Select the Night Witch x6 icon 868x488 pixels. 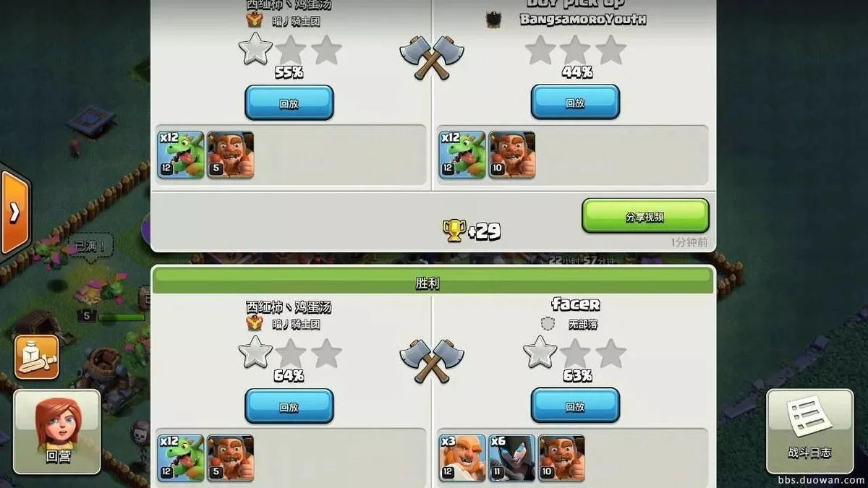click(x=512, y=458)
